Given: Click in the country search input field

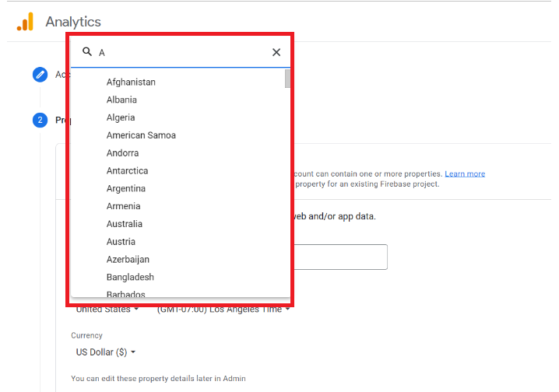Looking at the screenshot, I should [x=182, y=53].
